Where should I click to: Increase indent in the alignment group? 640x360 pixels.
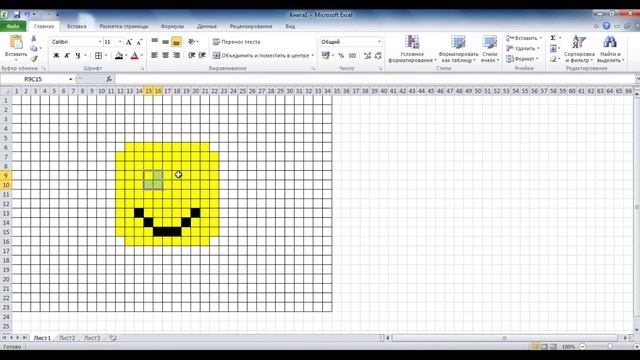point(202,55)
